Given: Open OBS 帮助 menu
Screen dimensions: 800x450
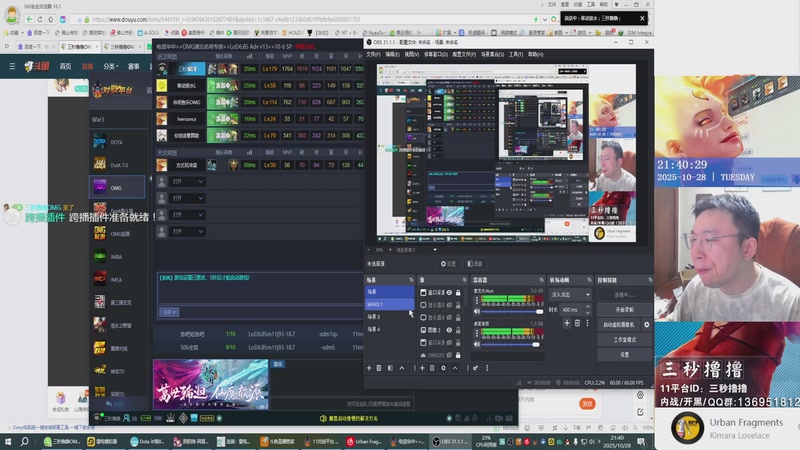Looking at the screenshot, I should (535, 54).
